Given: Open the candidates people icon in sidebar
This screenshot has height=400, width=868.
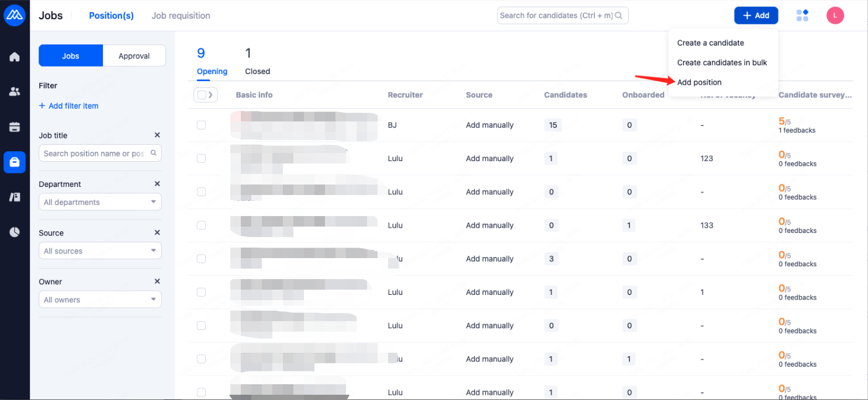Looking at the screenshot, I should pyautogui.click(x=15, y=92).
